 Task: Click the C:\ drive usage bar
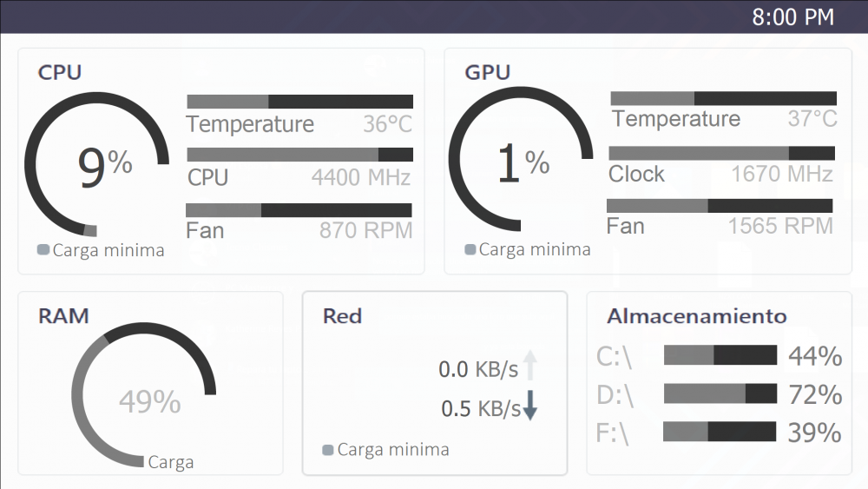(x=720, y=355)
